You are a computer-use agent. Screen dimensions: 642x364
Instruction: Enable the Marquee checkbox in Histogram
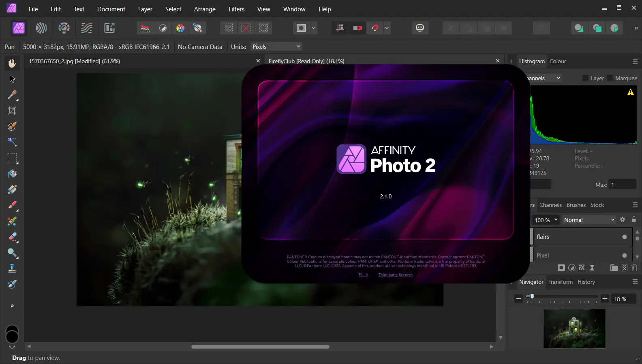(x=610, y=78)
